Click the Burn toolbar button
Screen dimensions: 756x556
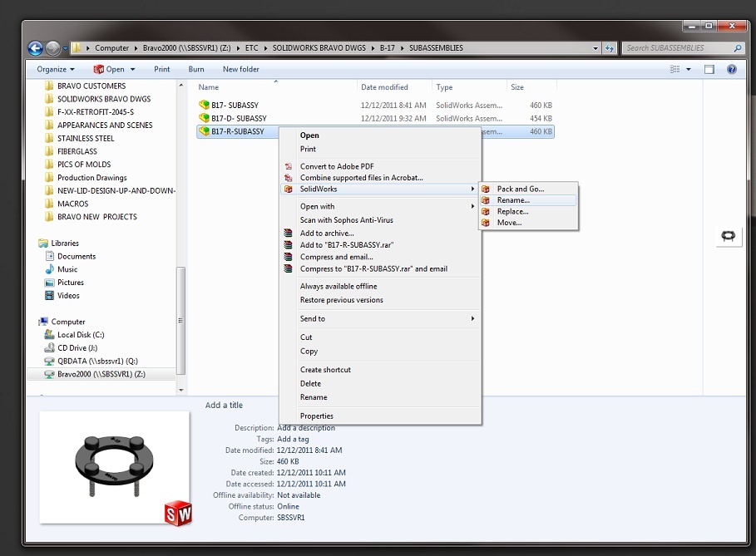(x=196, y=69)
